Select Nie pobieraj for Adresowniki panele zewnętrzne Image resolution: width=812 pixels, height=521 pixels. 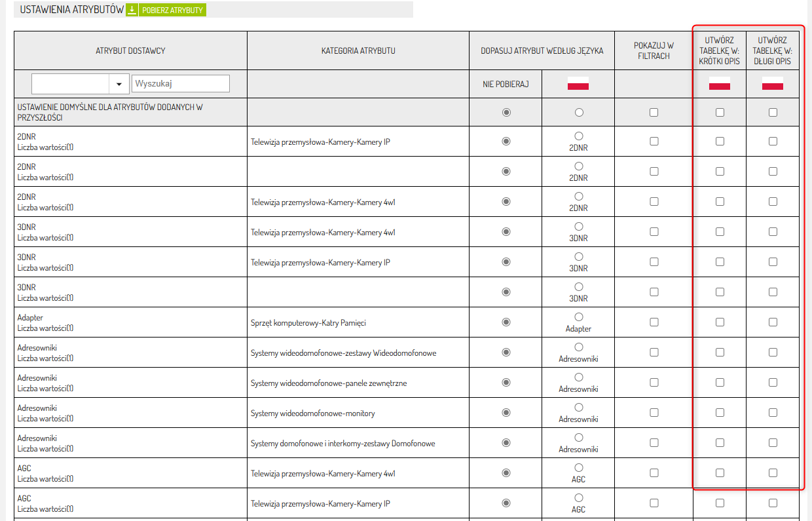coord(506,382)
